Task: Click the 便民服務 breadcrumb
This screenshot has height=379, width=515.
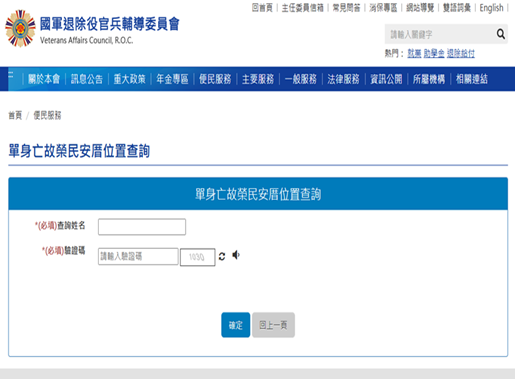Action: (47, 115)
